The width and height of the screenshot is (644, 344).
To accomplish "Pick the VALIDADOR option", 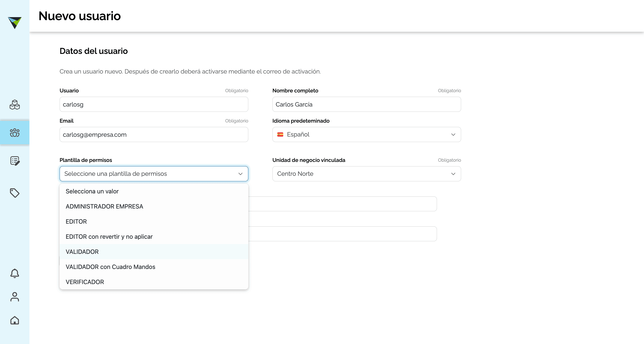I will pos(154,252).
